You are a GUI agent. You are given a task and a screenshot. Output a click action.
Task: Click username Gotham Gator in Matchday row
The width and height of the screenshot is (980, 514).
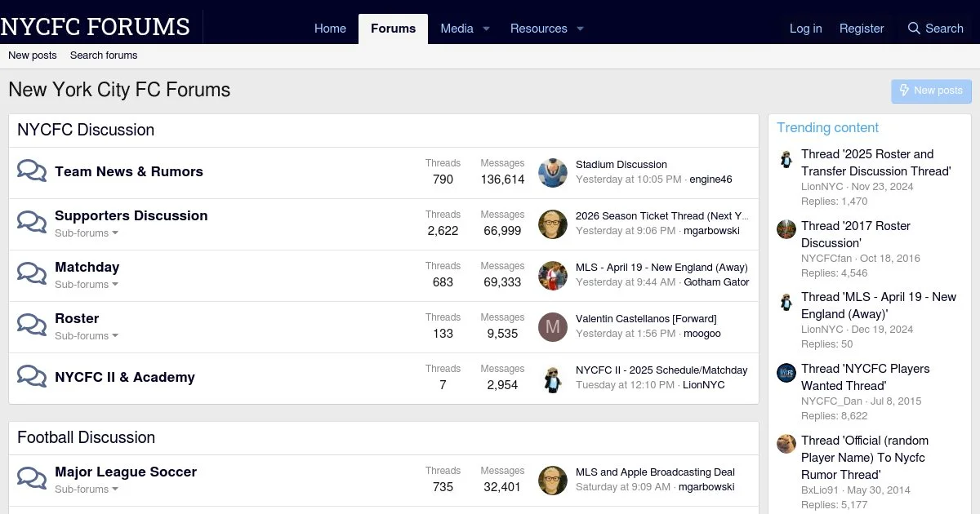pos(716,282)
